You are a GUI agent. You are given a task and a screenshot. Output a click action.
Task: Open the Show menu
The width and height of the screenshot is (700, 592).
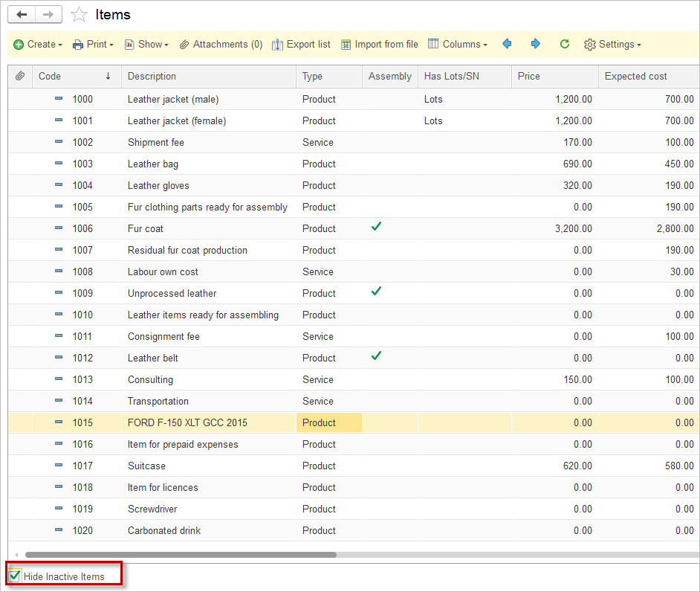pyautogui.click(x=146, y=45)
